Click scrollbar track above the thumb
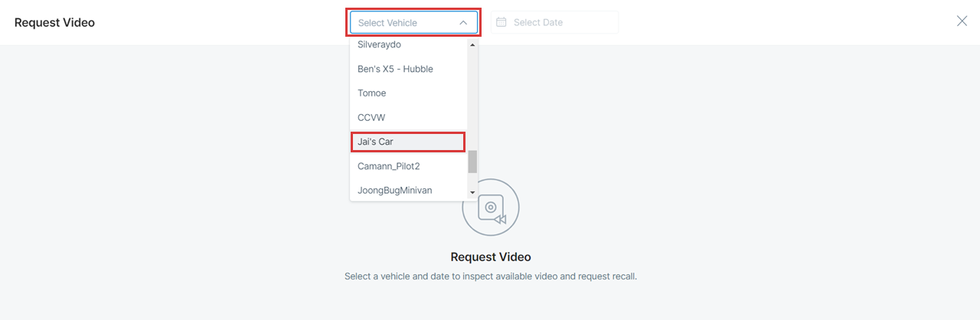Viewport: 980px width, 320px height. pos(472,100)
